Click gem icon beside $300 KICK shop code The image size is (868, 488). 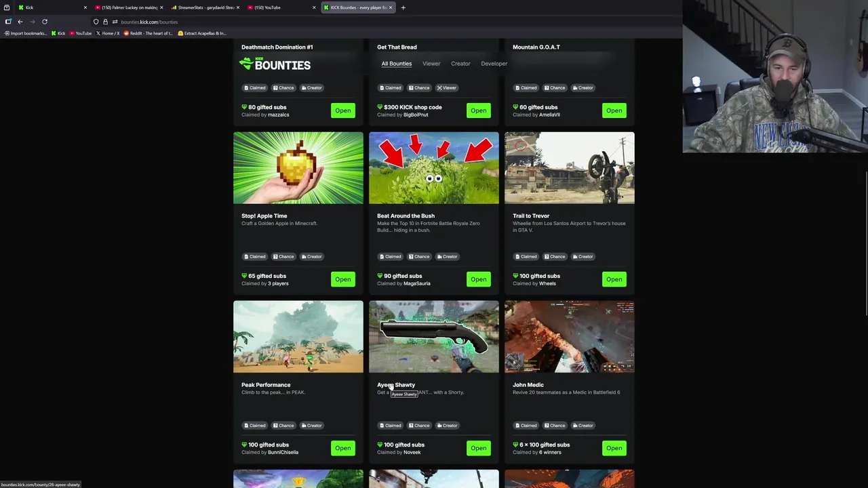pos(380,107)
